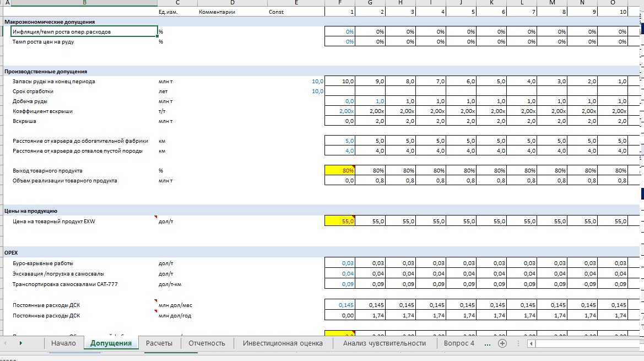Select the Буро-взрывные работы label

coord(43,263)
